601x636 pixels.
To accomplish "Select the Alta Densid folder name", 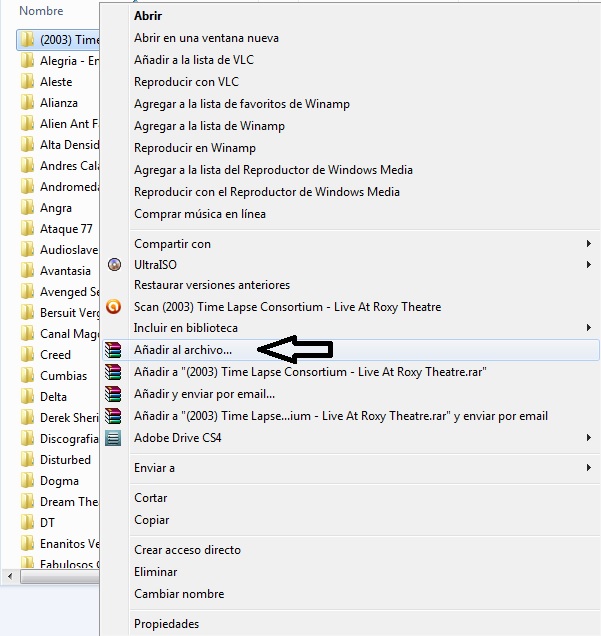I will (69, 145).
